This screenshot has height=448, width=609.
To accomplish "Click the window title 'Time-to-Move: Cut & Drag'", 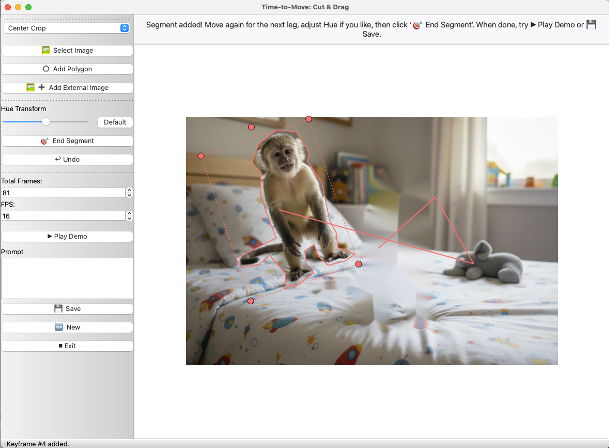I will [x=305, y=7].
